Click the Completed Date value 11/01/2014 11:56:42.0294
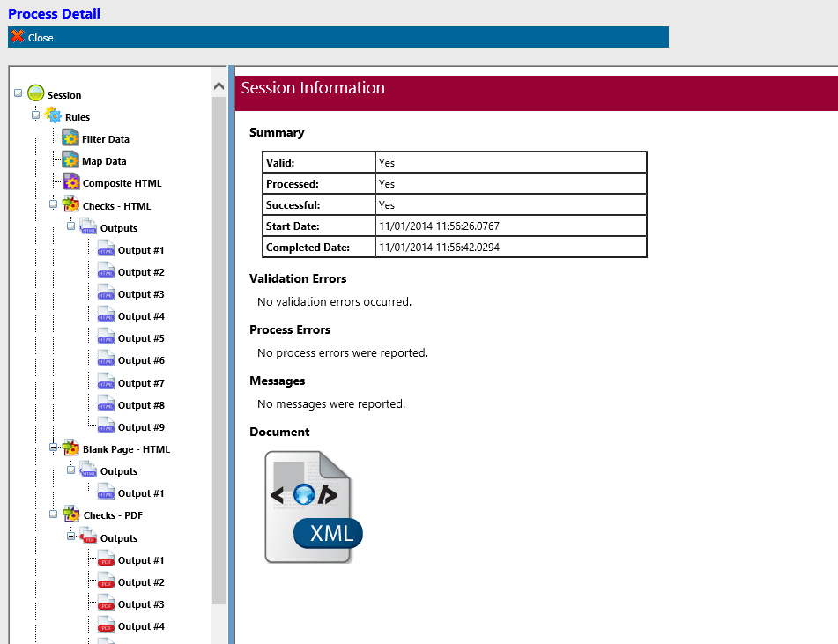The image size is (838, 644). point(440,248)
